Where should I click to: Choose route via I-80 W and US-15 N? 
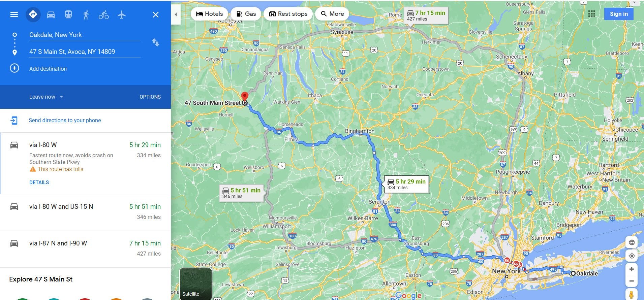(85, 212)
